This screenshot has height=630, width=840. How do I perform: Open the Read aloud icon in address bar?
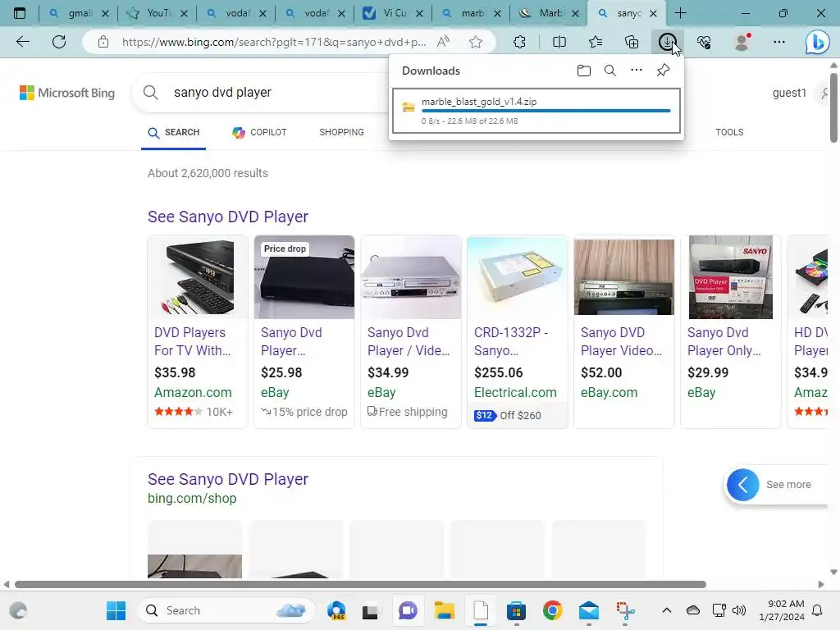[443, 42]
